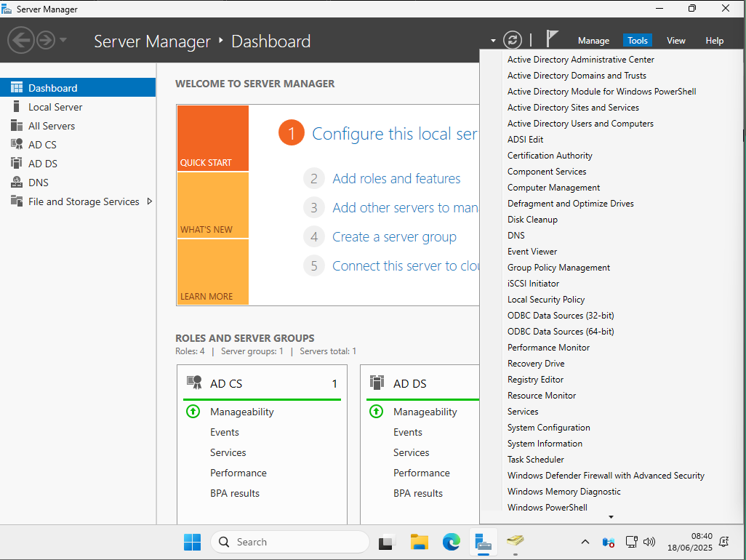Open DNS manager from Tools menu
This screenshot has height=560, width=746.
[x=516, y=236]
